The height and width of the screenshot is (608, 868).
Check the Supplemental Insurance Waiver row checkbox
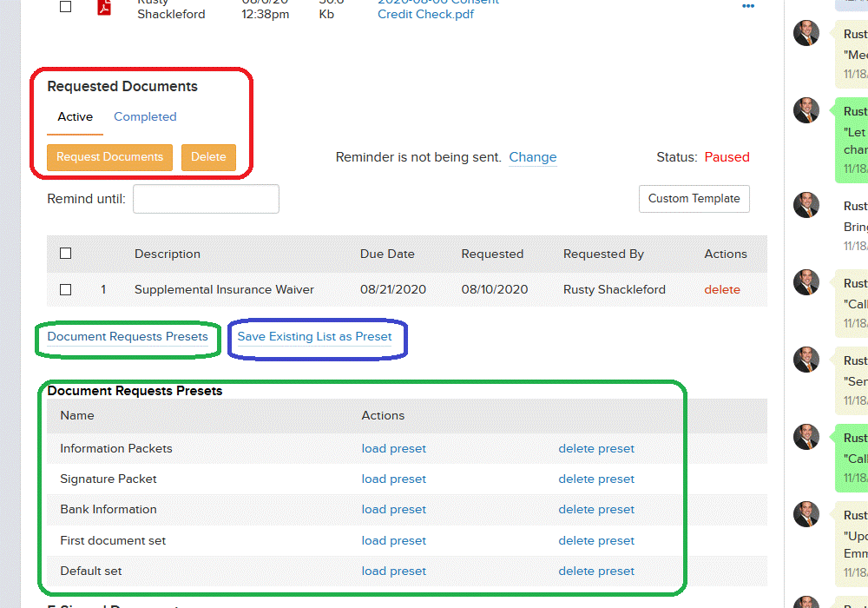pyautogui.click(x=65, y=289)
